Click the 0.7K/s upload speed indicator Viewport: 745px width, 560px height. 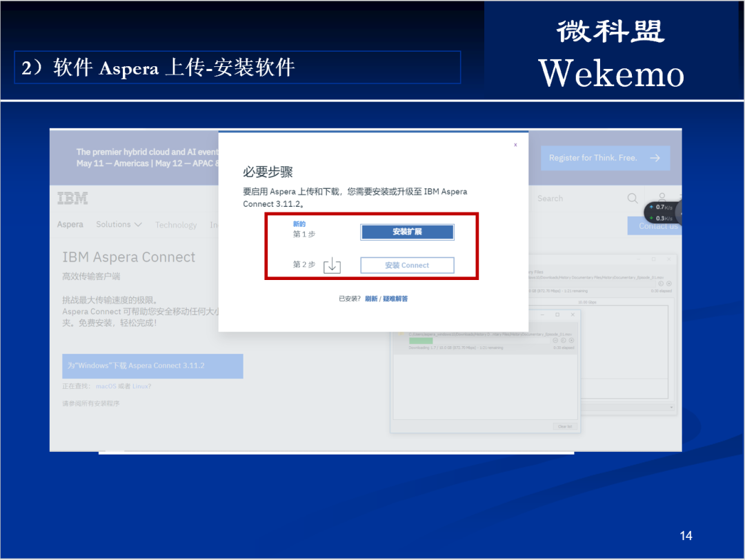(x=662, y=207)
